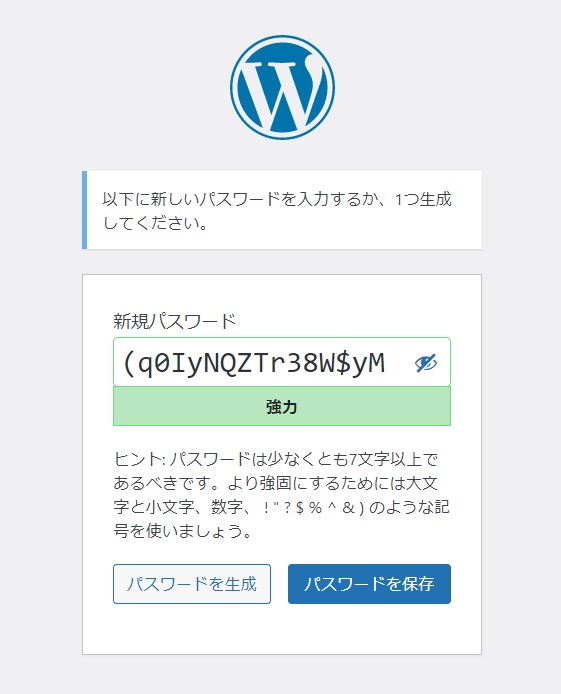Viewport: 561px width, 694px height.
Task: Click the green password strength meter
Action: click(282, 406)
